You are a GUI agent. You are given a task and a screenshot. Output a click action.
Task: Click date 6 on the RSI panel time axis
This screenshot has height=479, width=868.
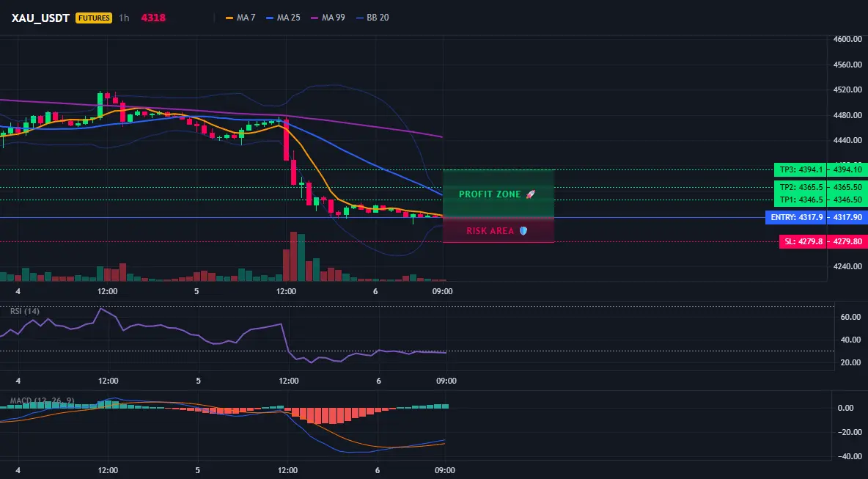tap(378, 381)
